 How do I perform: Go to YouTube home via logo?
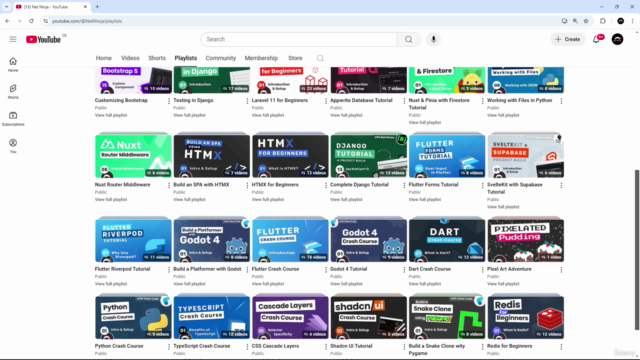[x=43, y=39]
